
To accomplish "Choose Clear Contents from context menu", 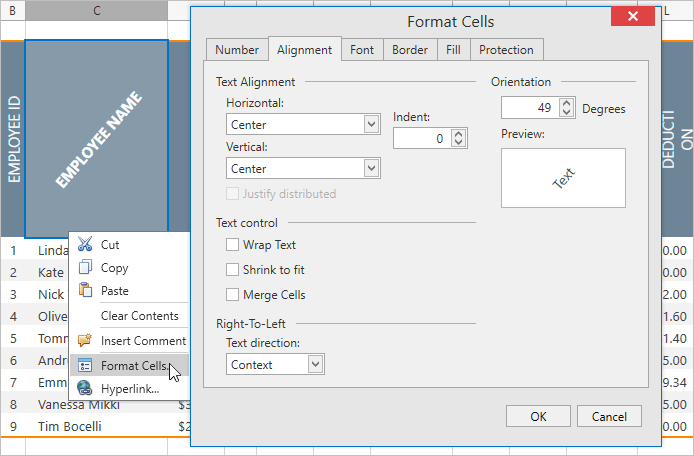I will point(139,316).
